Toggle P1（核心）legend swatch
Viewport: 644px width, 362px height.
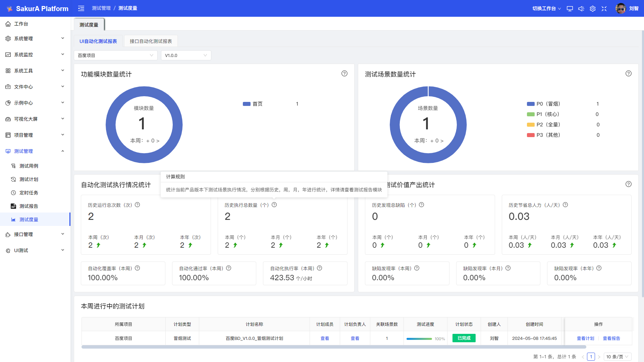[x=531, y=114]
